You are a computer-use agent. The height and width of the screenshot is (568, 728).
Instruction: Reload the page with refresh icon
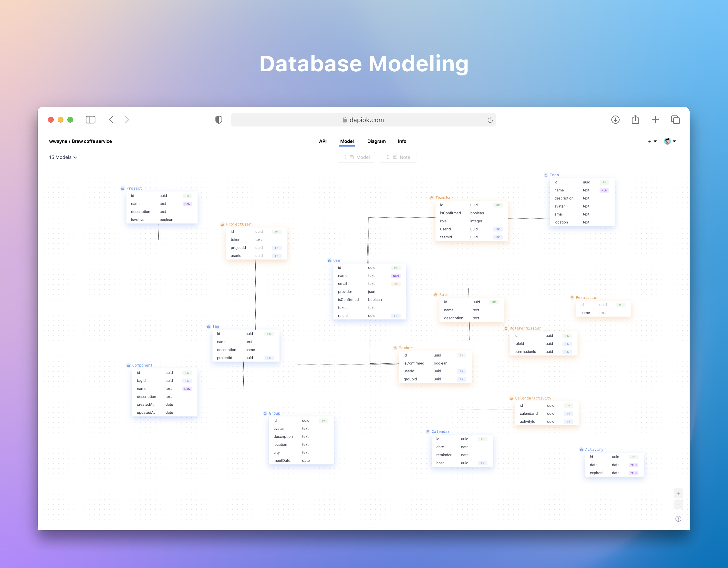coord(490,120)
